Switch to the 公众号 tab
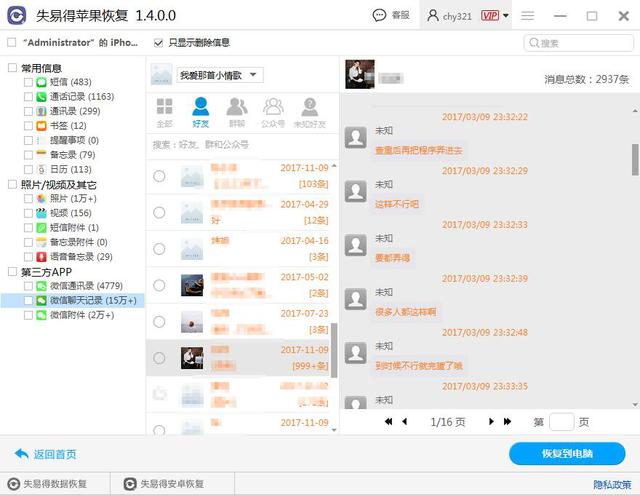Image resolution: width=640 pixels, height=495 pixels. [273, 113]
